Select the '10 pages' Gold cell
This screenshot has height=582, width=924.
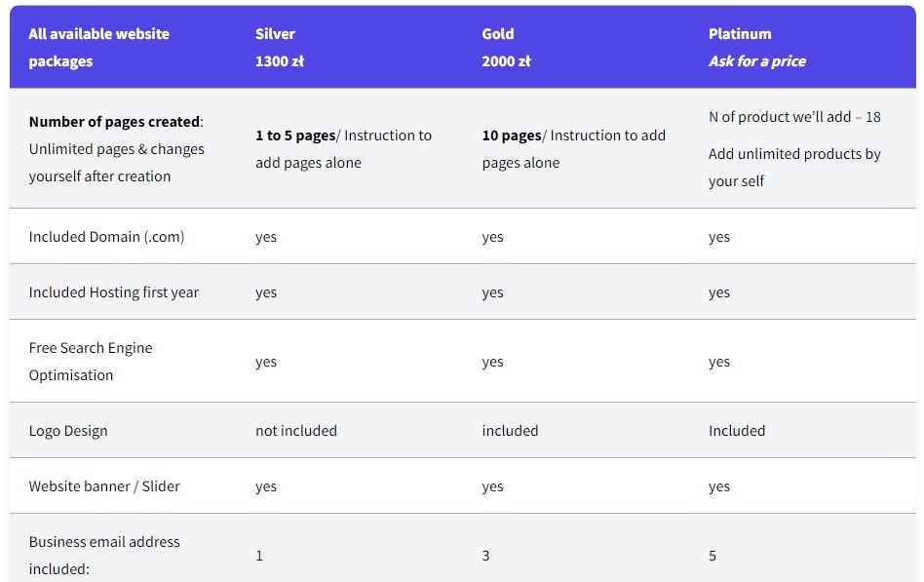(x=573, y=148)
